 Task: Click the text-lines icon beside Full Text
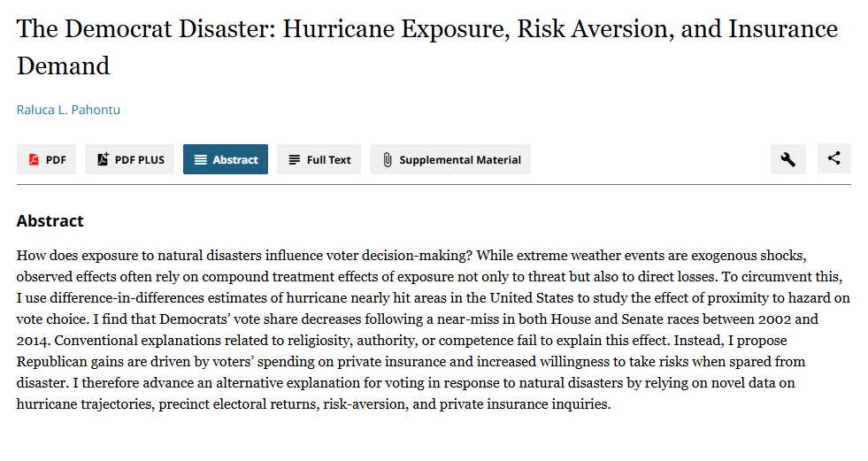(294, 160)
